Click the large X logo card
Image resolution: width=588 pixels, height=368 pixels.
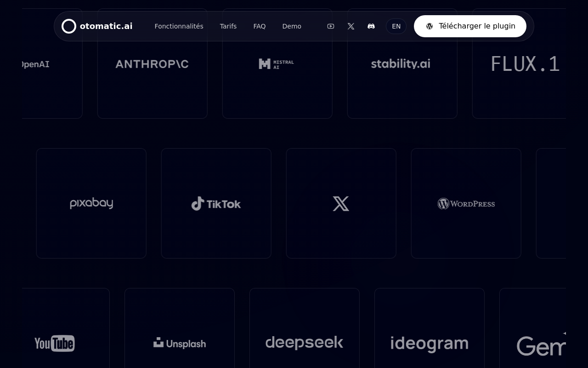pos(341,203)
